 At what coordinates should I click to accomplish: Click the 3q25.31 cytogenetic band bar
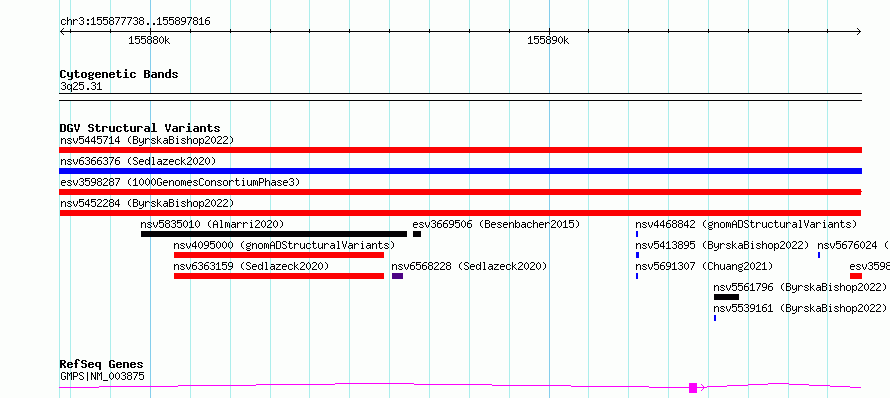460,97
